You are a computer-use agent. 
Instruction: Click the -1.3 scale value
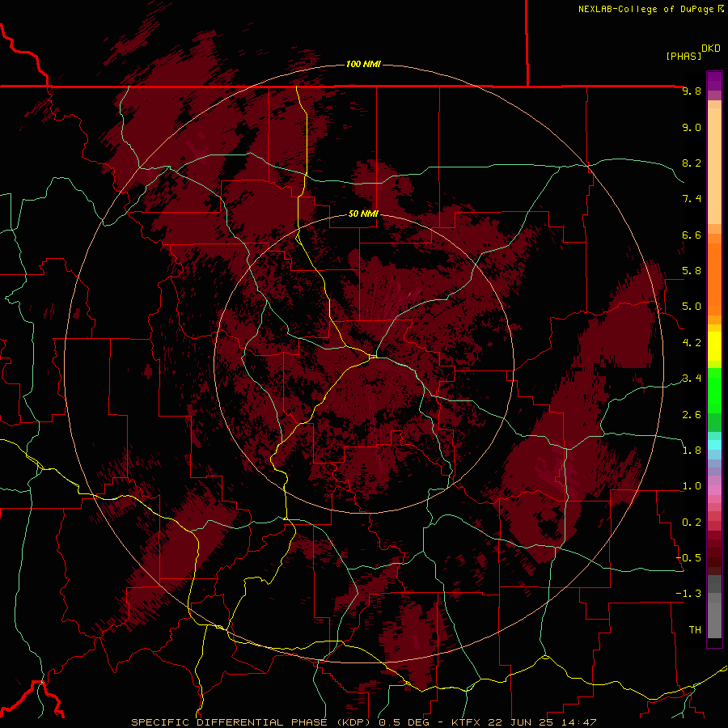click(x=688, y=594)
